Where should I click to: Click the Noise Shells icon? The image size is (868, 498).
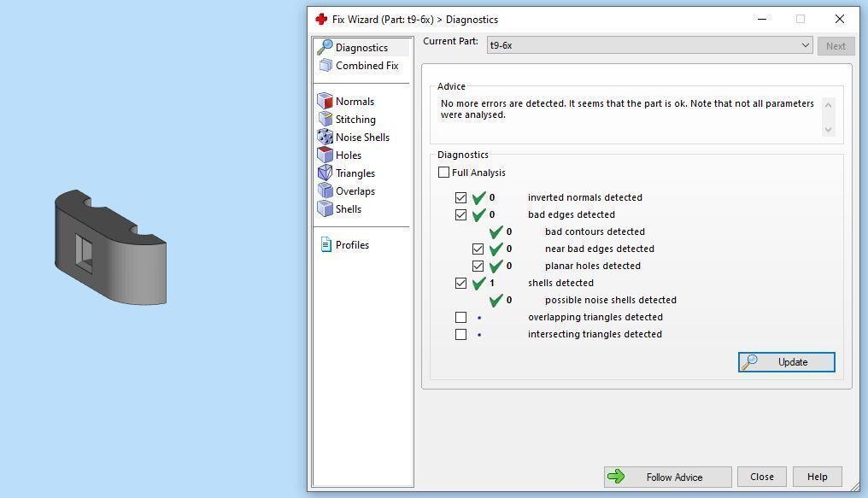click(325, 137)
